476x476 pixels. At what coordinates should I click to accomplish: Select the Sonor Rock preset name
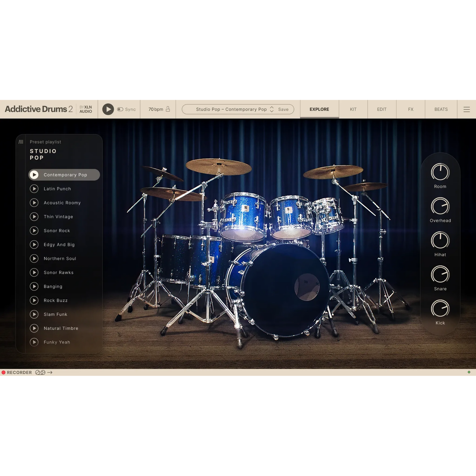(x=57, y=231)
